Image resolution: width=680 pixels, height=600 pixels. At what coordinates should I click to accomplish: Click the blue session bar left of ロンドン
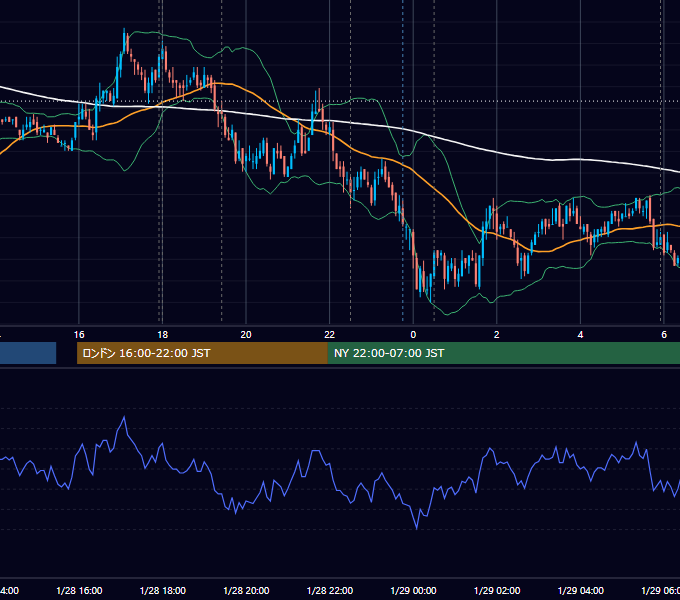tap(28, 353)
